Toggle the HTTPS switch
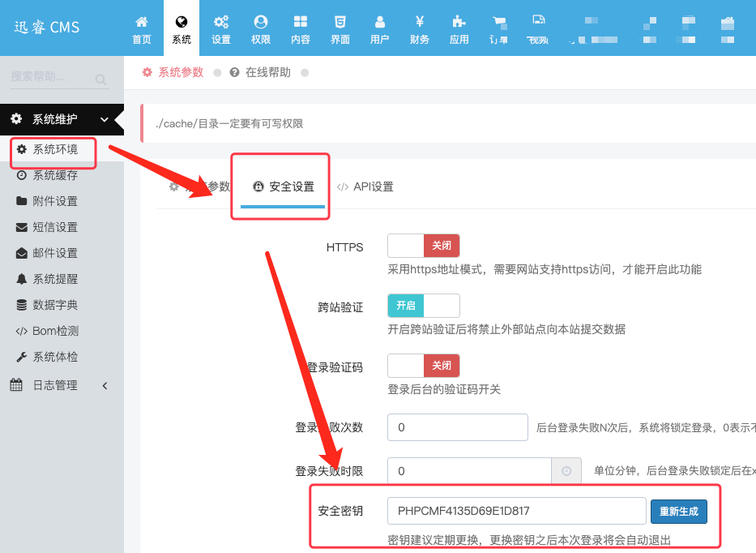The width and height of the screenshot is (756, 553). point(423,246)
